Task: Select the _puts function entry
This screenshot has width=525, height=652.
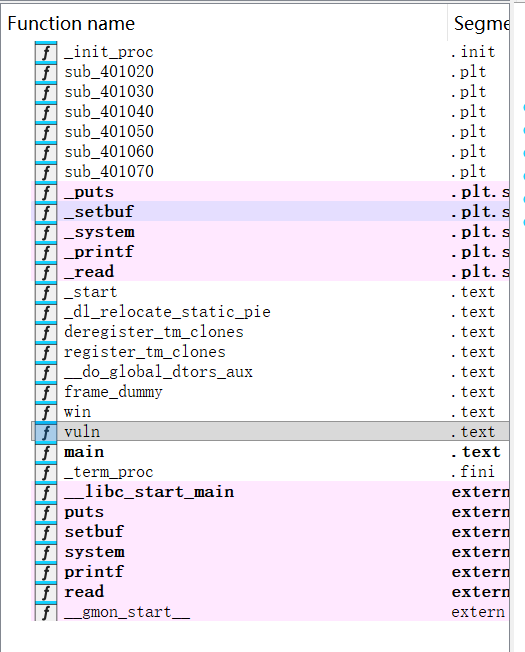Action: tap(270, 192)
